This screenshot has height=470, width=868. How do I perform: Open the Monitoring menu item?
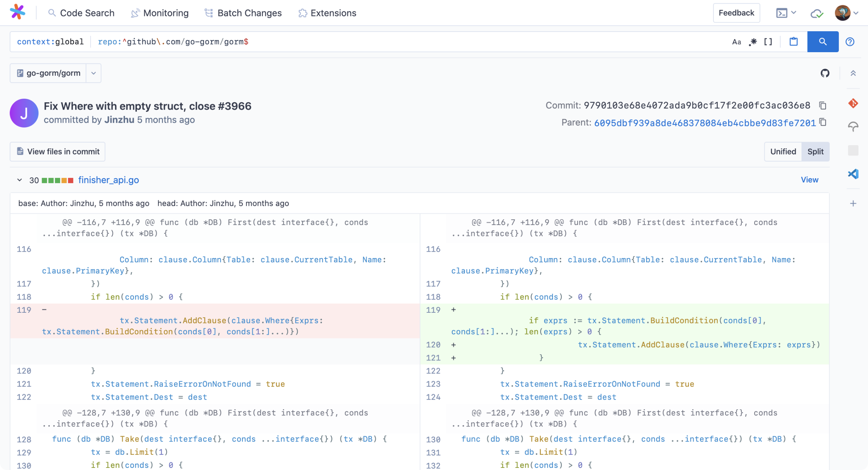tap(160, 13)
